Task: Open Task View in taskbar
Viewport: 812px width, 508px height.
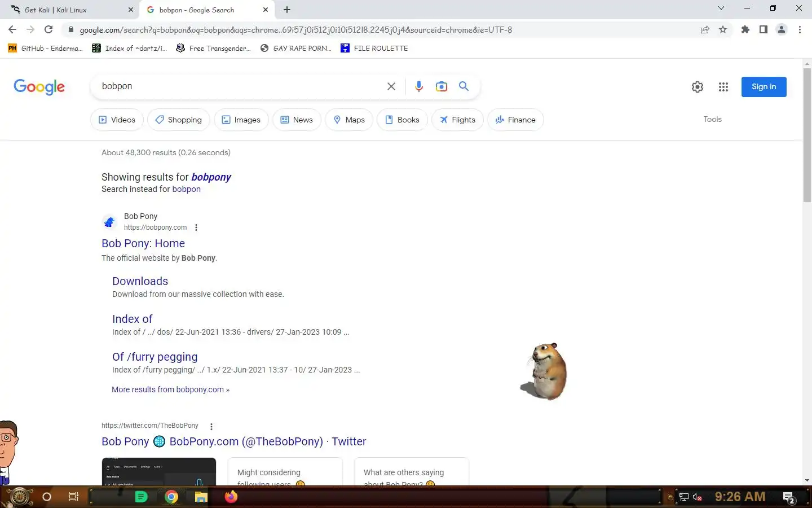Action: (x=74, y=497)
